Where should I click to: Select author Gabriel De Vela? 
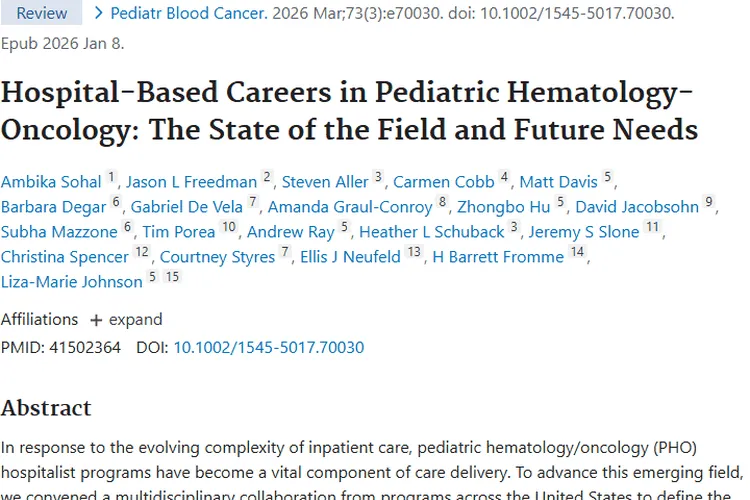click(187, 207)
